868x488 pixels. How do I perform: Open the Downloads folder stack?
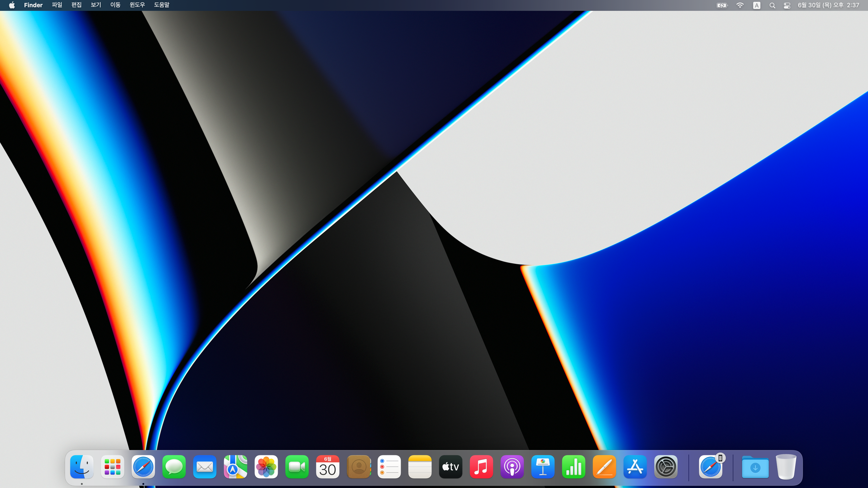tap(755, 467)
